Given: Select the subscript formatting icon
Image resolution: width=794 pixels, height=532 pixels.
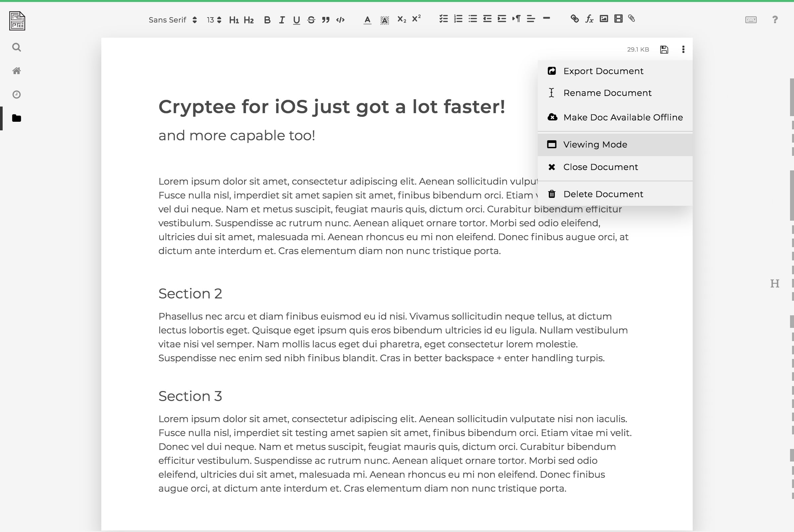Looking at the screenshot, I should [x=401, y=19].
